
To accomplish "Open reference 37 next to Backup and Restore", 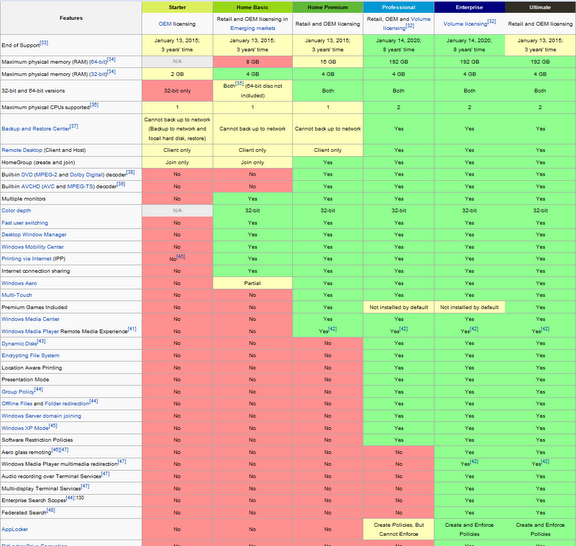I will point(74,126).
